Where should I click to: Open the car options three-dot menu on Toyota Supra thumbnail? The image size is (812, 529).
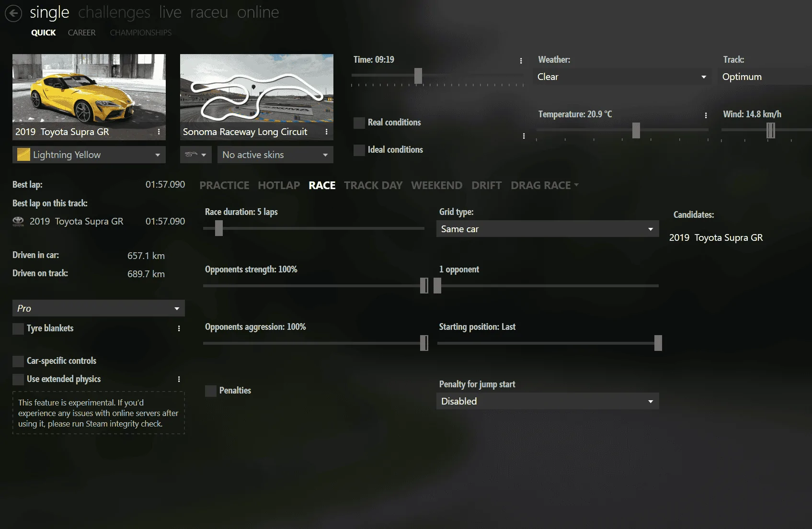[x=159, y=132]
